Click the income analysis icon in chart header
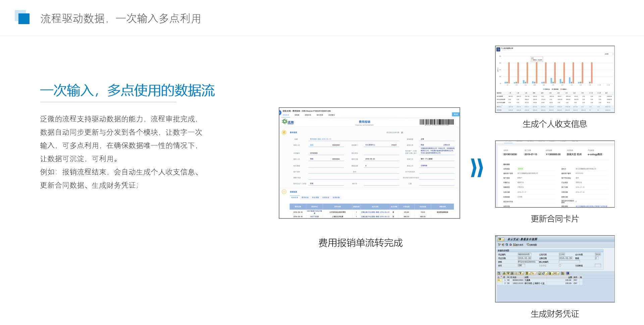 498,49
